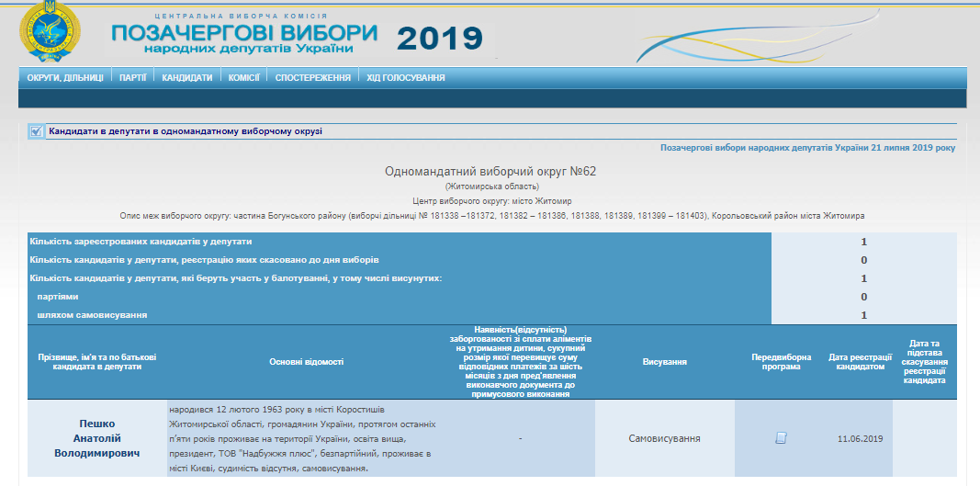980x486 pixels.
Task: Open the КОМІСІЇ menu section
Action: click(x=244, y=78)
